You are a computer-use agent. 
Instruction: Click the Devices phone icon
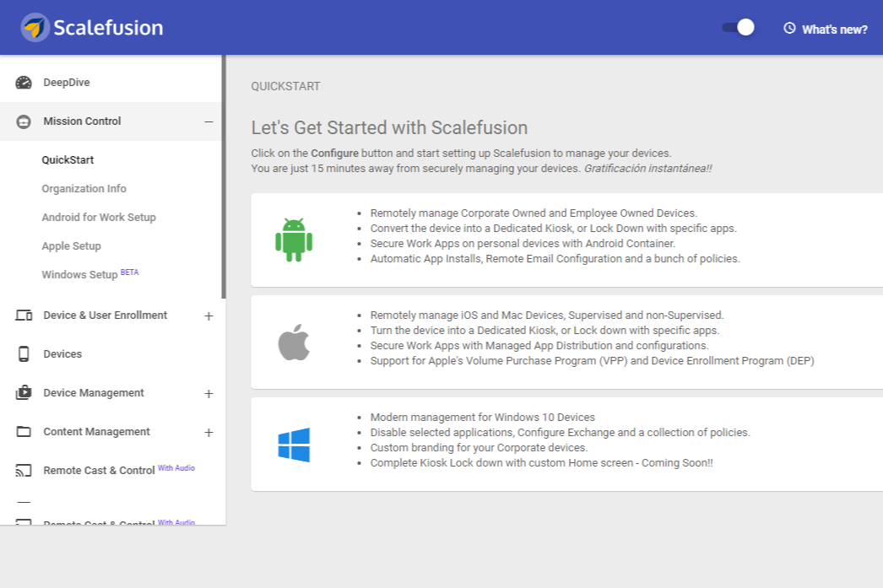click(24, 354)
